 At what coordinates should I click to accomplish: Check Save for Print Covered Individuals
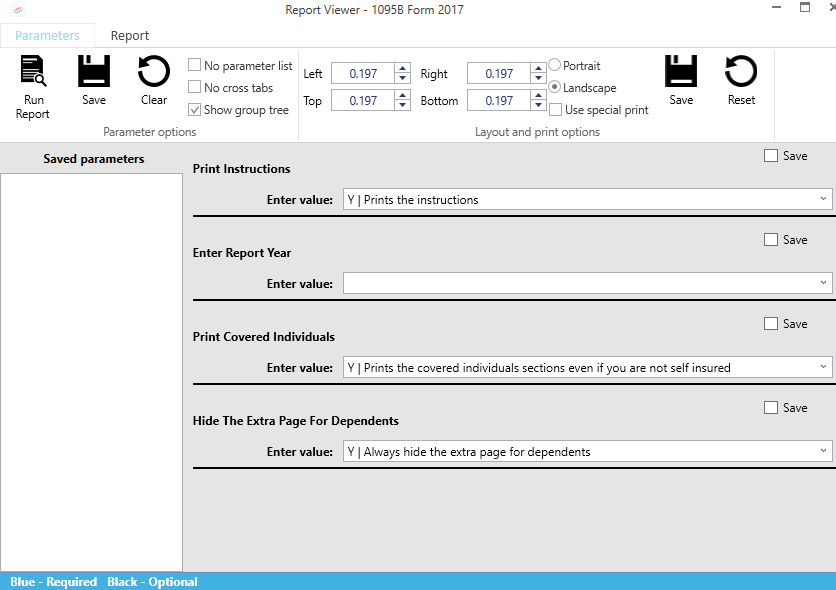770,324
